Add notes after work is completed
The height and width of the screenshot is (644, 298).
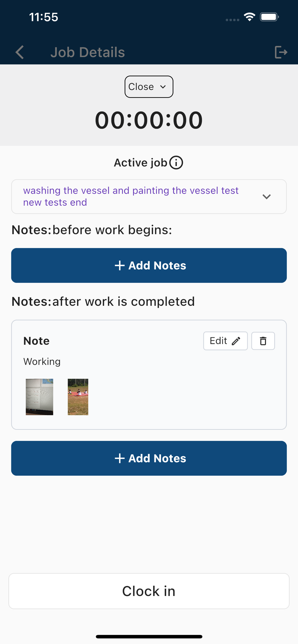(x=149, y=458)
